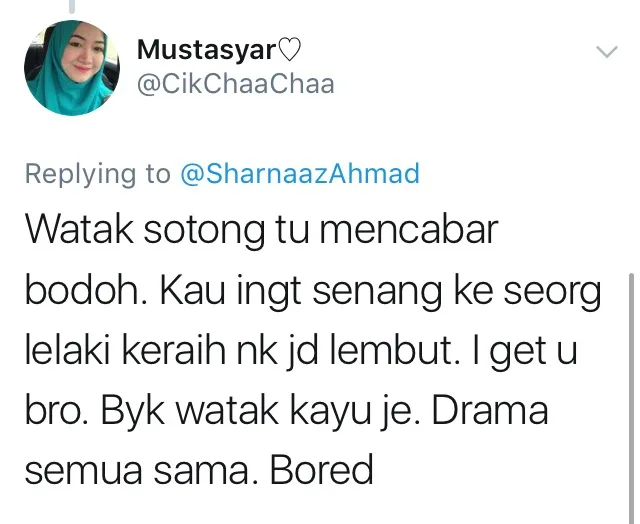Screen dimensions: 640x524
Task: Click the vertical scrollbar on the right edge
Action: 632,398
